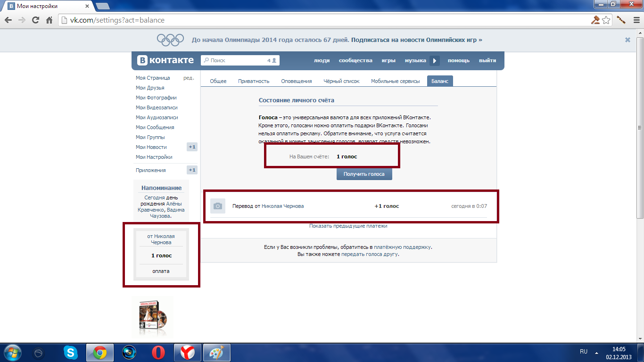Open Мои Настройки in the sidebar

[154, 157]
